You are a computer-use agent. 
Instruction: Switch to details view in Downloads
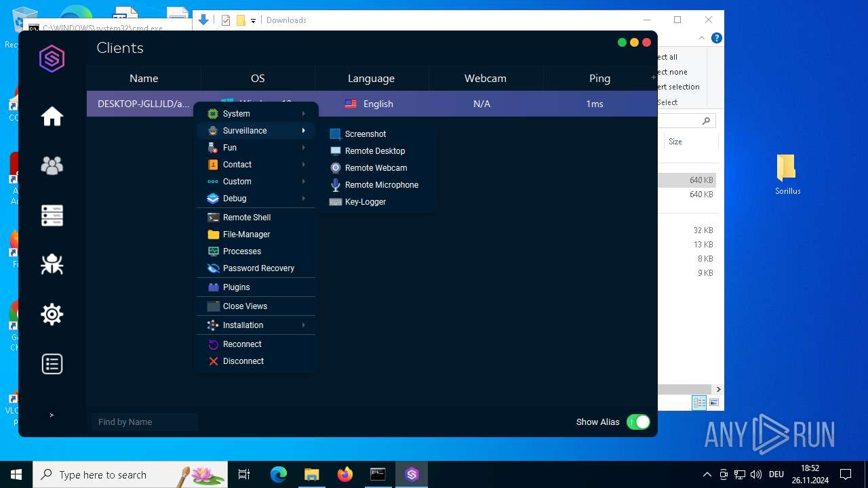[x=699, y=403]
